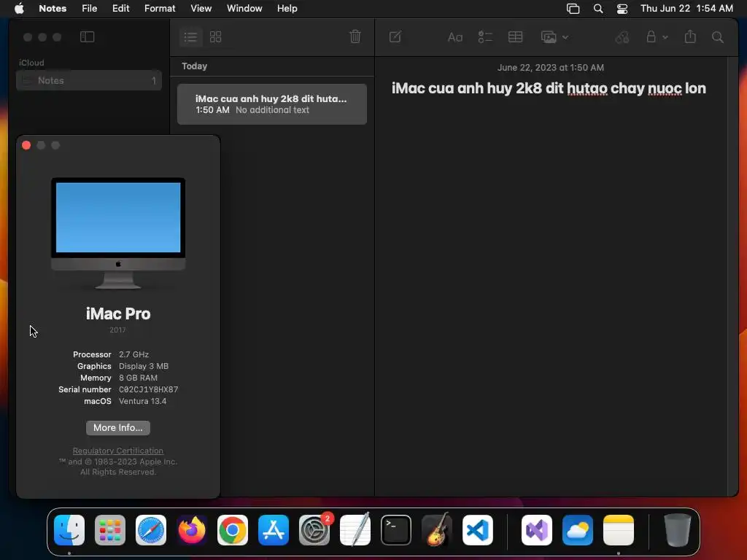The image size is (747, 560).
Task: Open Spotlight search in menu bar
Action: point(598,9)
